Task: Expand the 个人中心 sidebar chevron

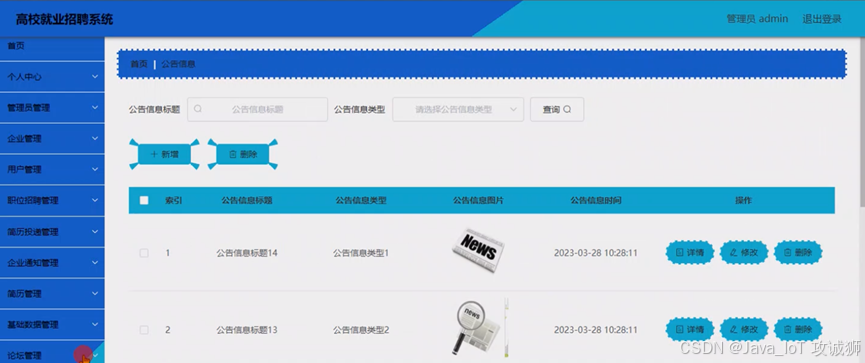Action: coord(95,77)
